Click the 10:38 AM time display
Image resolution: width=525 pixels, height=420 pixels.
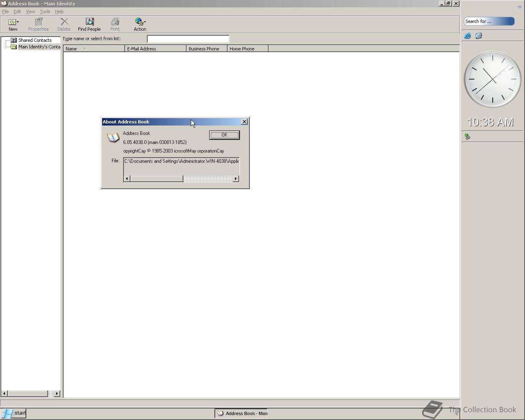tap(491, 122)
